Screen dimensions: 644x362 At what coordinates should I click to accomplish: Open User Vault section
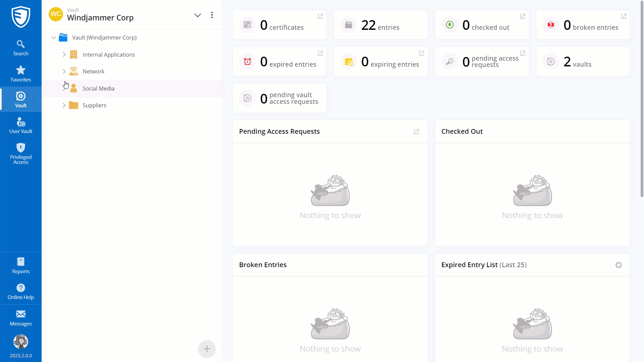click(x=20, y=125)
